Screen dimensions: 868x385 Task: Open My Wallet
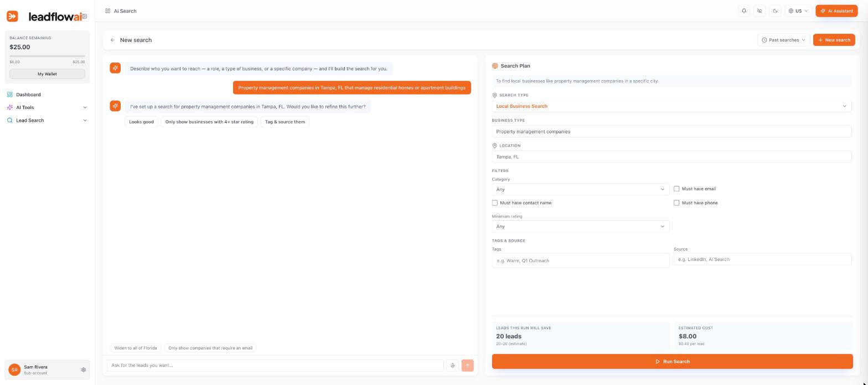[47, 74]
